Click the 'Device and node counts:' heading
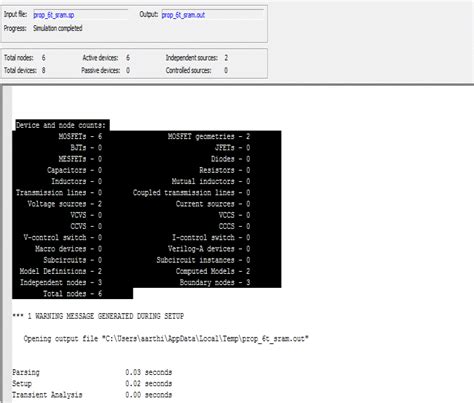The width and height of the screenshot is (474, 403). (x=61, y=125)
